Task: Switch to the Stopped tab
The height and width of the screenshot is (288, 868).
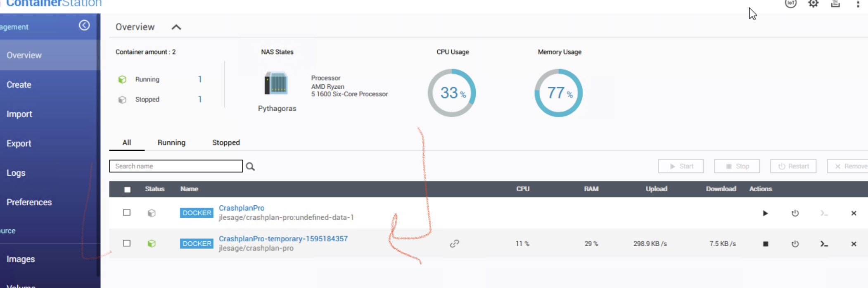Action: [x=226, y=143]
